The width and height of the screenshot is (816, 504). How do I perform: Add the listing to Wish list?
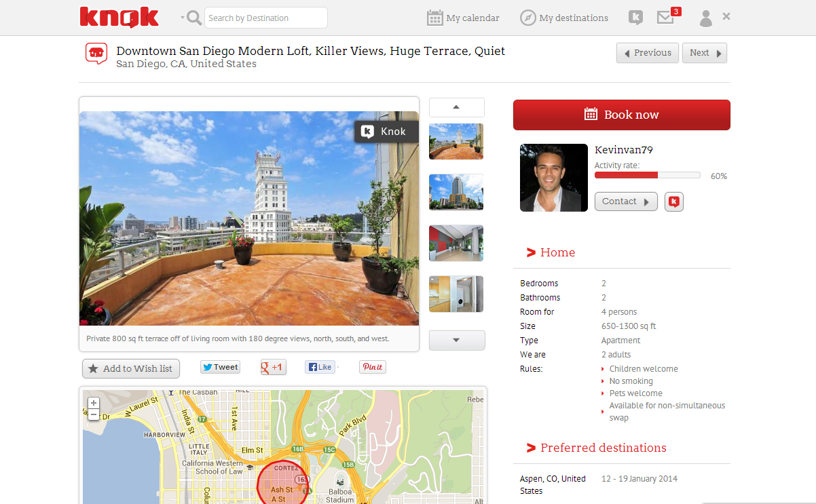point(131,368)
